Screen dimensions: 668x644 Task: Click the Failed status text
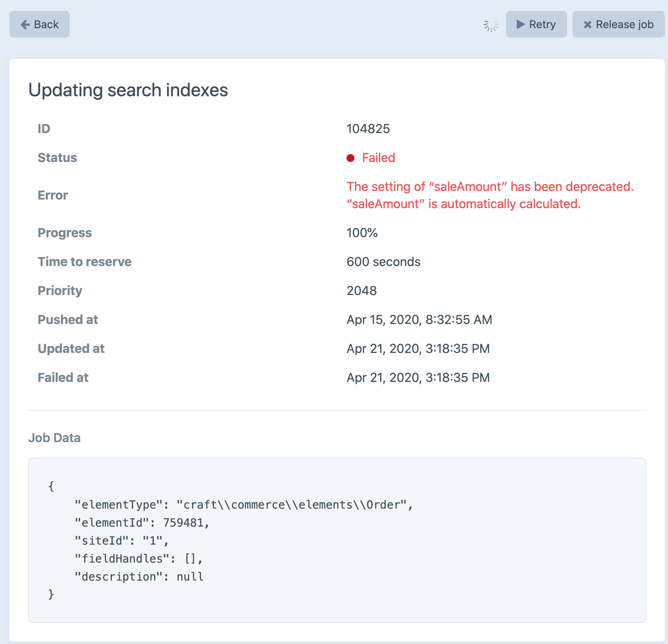[x=379, y=158]
